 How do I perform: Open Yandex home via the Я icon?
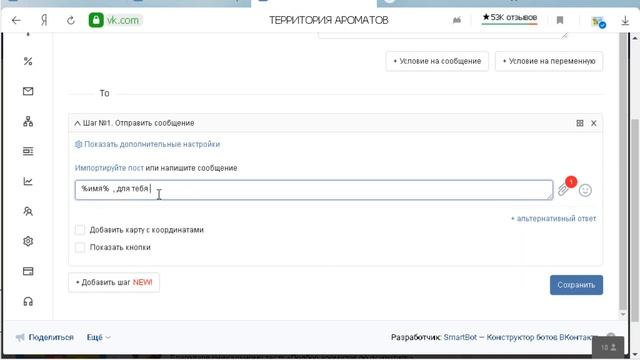pyautogui.click(x=44, y=20)
